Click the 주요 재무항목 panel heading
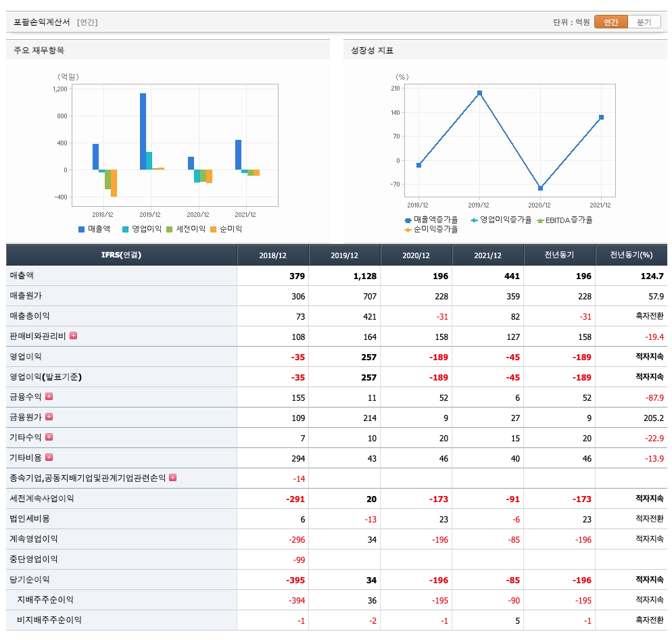The image size is (672, 640). click(39, 50)
